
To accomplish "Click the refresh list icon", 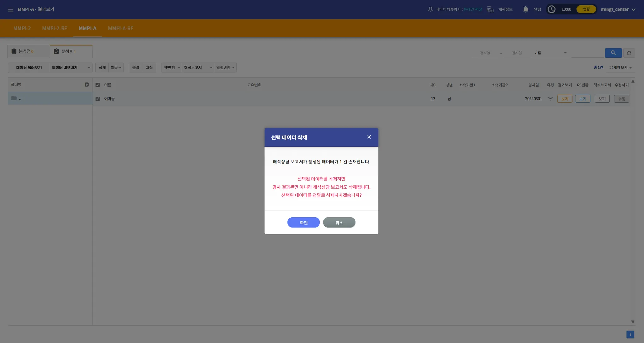I will pos(629,53).
